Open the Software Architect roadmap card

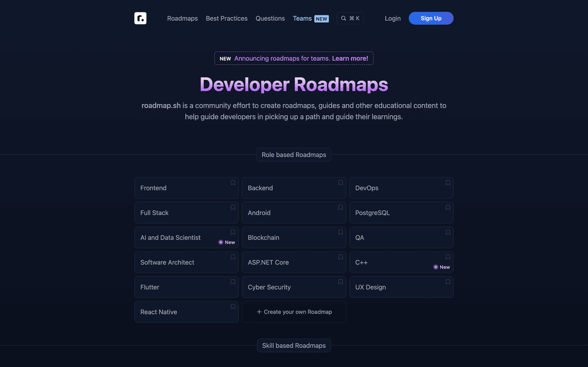click(x=186, y=262)
